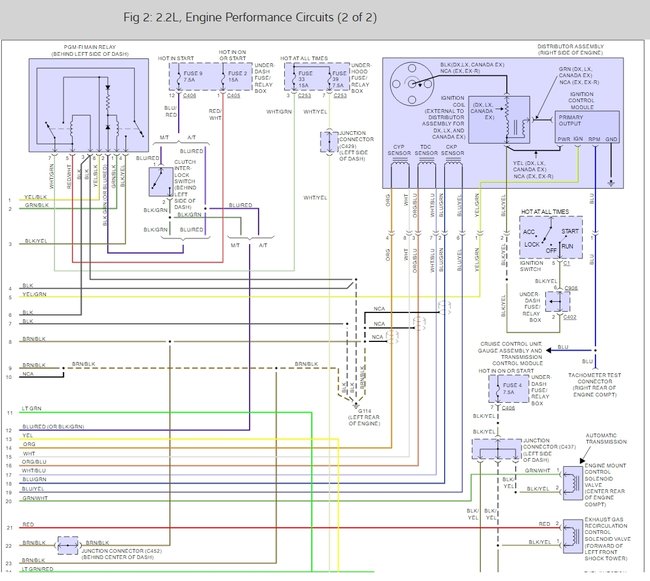The width and height of the screenshot is (650, 581).
Task: Select the 'CLUTCH INTERLOCK SWITCH' description
Action: (x=185, y=184)
